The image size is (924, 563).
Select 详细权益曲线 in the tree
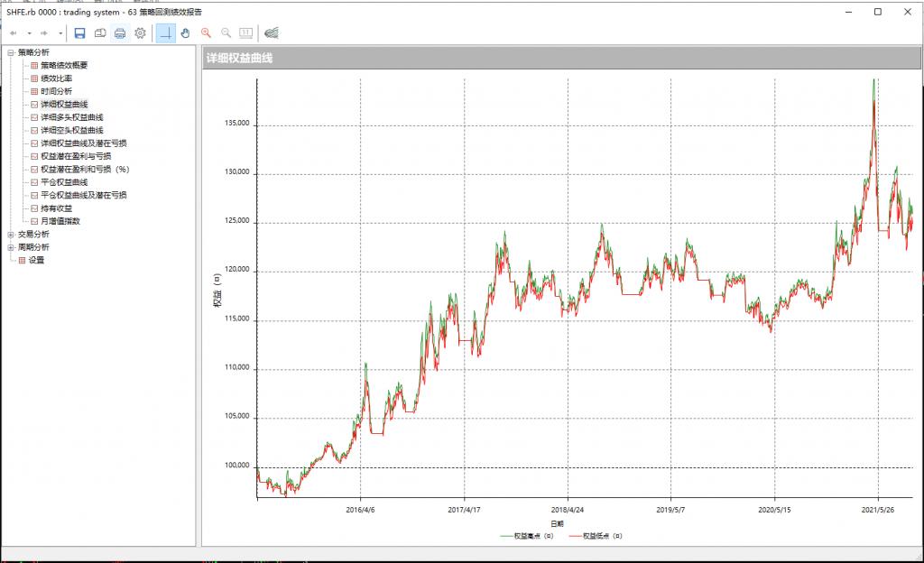point(64,105)
